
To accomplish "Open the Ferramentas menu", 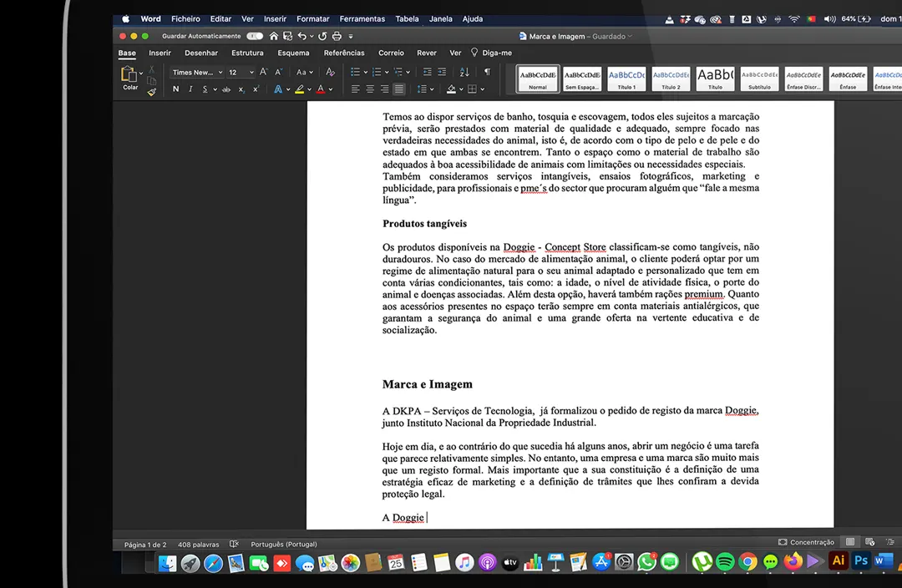I will pos(362,18).
